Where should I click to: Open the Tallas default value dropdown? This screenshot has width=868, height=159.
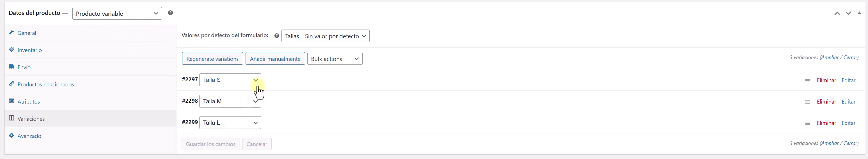325,36
